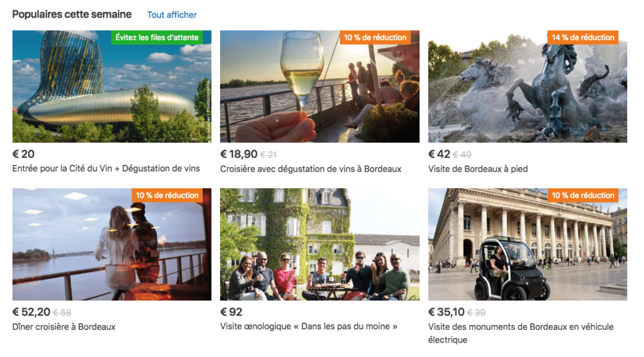Screen dimensions: 644x357
Task: Open the horse fountain statue image
Action: [x=528, y=86]
